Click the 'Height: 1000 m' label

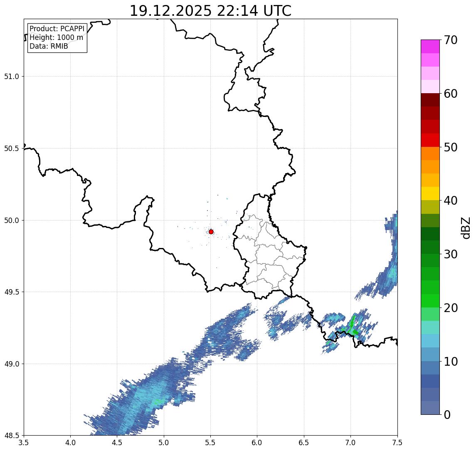56,37
